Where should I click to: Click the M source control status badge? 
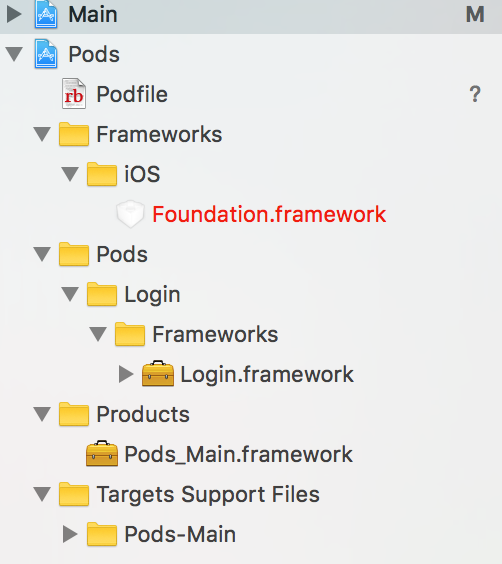pos(475,14)
